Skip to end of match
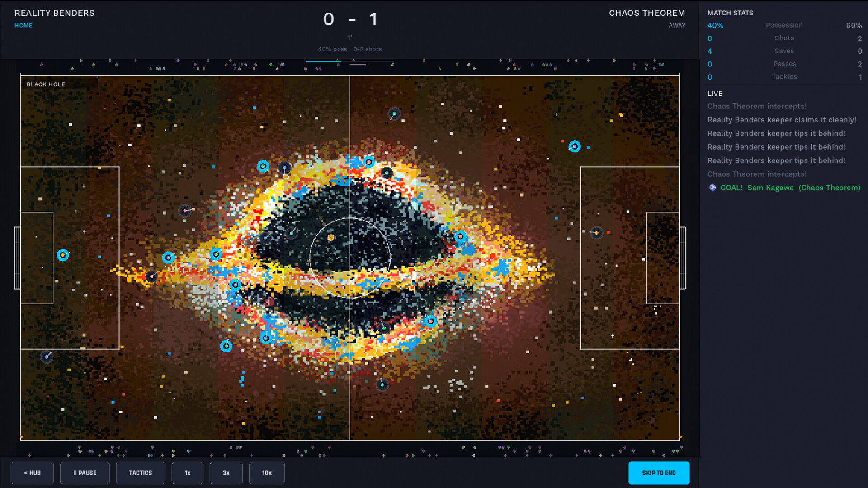The height and width of the screenshot is (488, 868). 659,473
